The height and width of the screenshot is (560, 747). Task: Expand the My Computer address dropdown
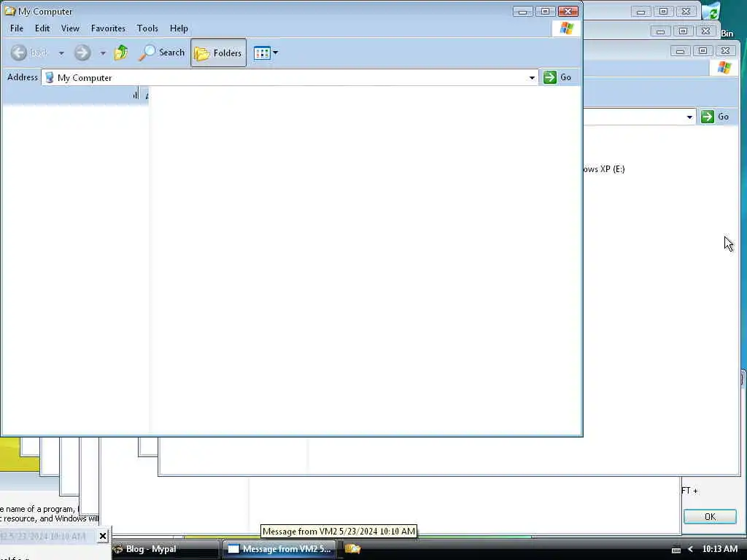point(532,77)
